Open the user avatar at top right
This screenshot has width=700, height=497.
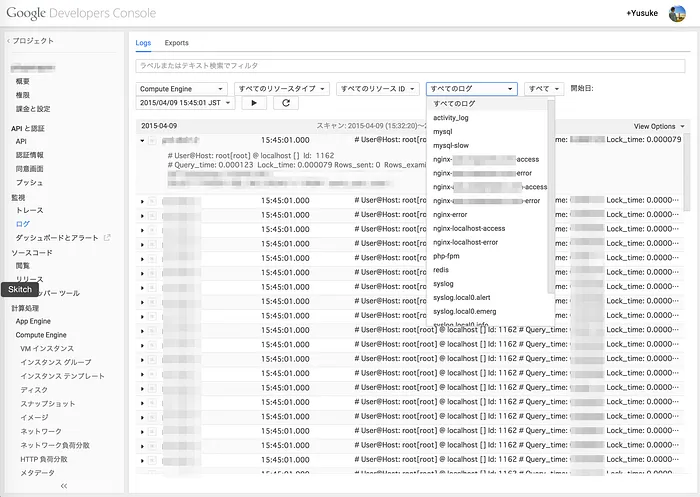[677, 13]
